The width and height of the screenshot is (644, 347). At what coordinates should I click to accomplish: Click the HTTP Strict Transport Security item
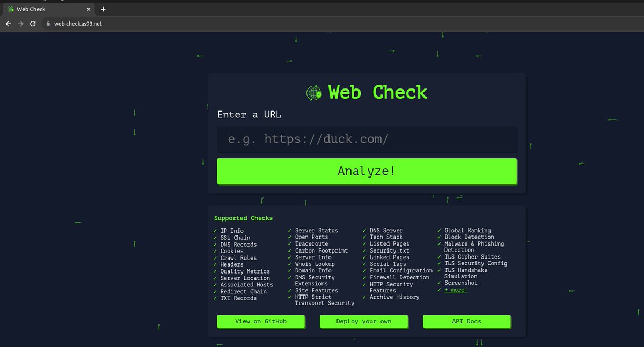pyautogui.click(x=325, y=300)
